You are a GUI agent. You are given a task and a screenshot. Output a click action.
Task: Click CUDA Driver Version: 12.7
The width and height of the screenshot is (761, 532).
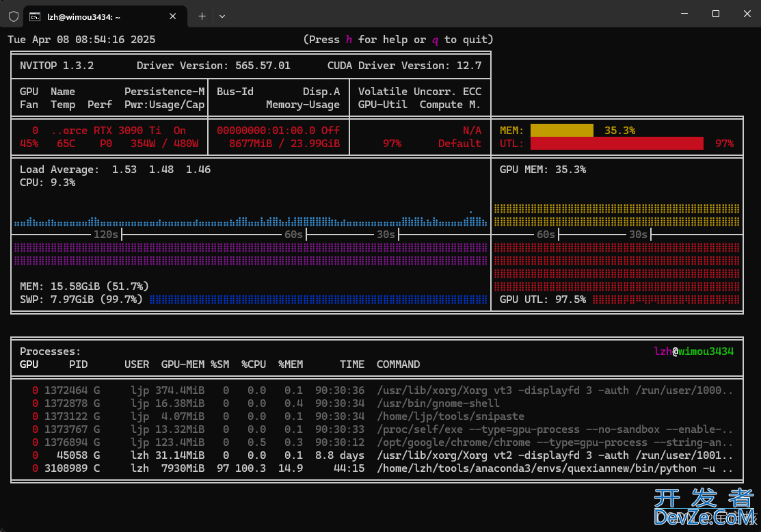click(404, 66)
